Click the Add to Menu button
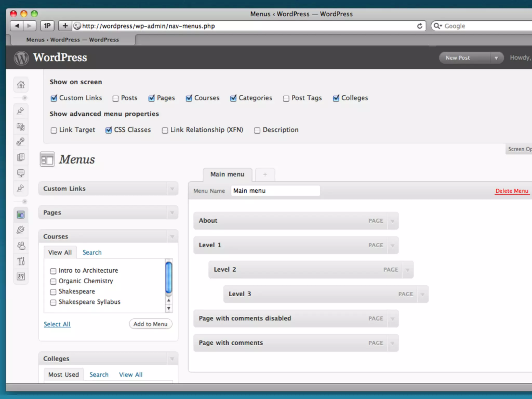The image size is (532, 399). 150,324
